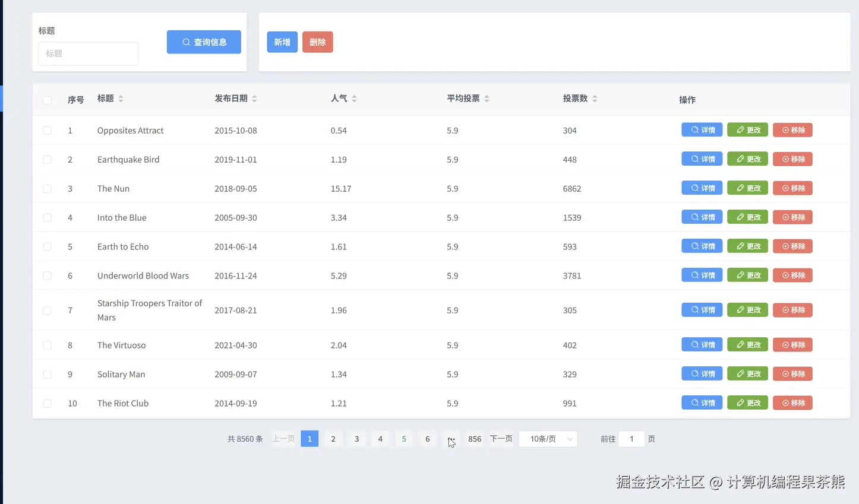Check the select-all checkbox in the table header
This screenshot has width=859, height=504.
(x=47, y=100)
